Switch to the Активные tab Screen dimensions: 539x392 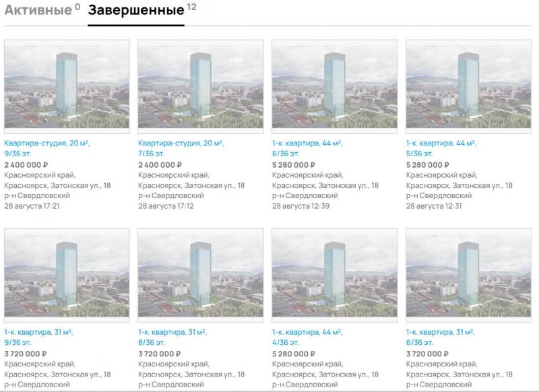(x=42, y=9)
